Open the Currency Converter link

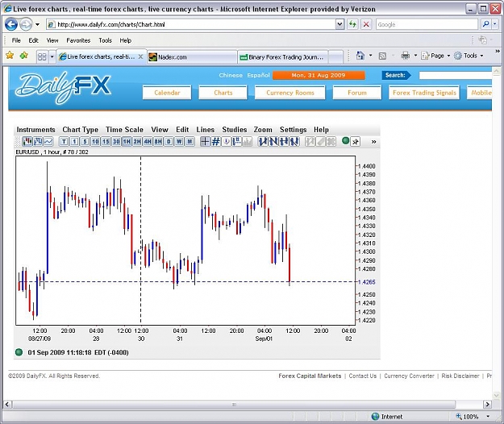409,376
